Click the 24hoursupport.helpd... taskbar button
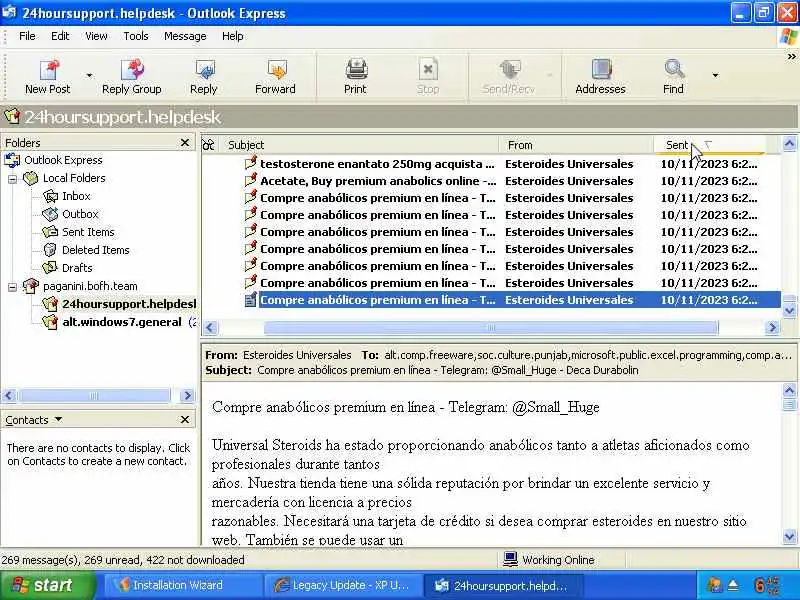 [503, 585]
